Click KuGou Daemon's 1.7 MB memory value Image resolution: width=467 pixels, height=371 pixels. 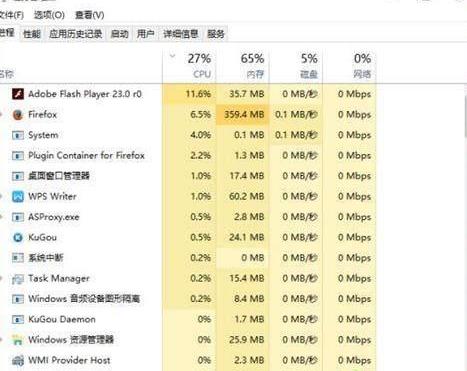point(249,320)
